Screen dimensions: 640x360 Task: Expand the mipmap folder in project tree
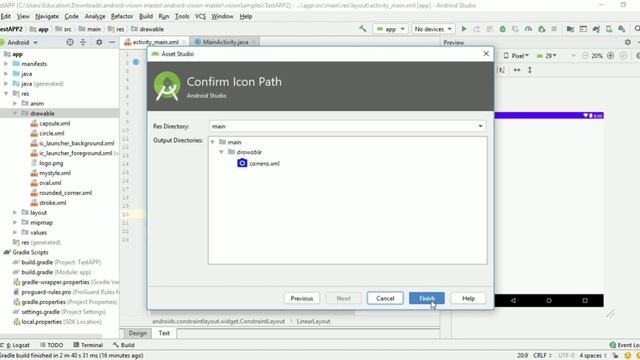tap(15, 222)
